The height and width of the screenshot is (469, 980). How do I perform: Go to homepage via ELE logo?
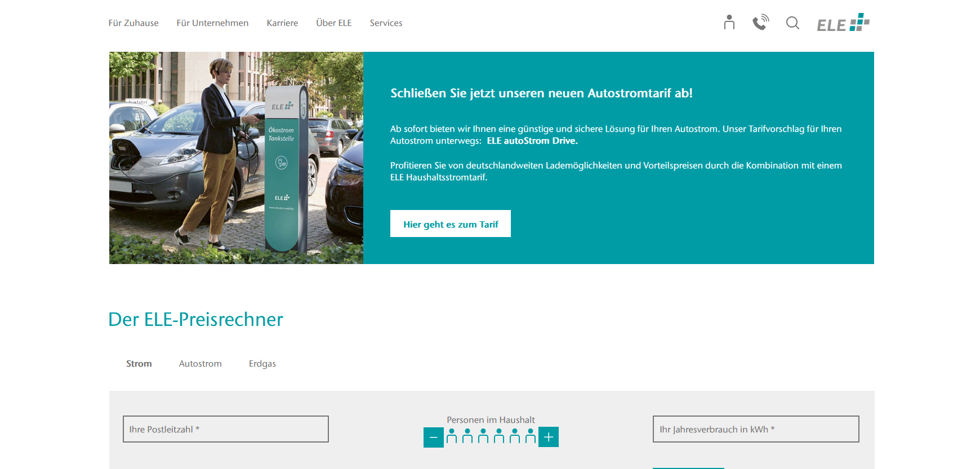coord(843,23)
